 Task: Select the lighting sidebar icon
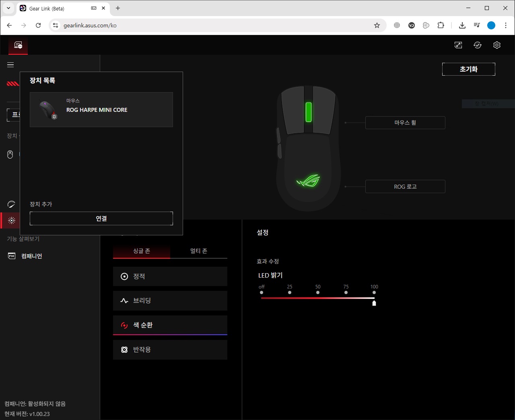12,220
